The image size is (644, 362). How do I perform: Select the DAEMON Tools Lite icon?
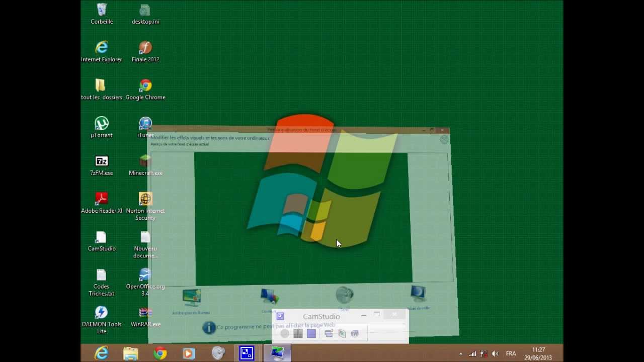pos(102,320)
